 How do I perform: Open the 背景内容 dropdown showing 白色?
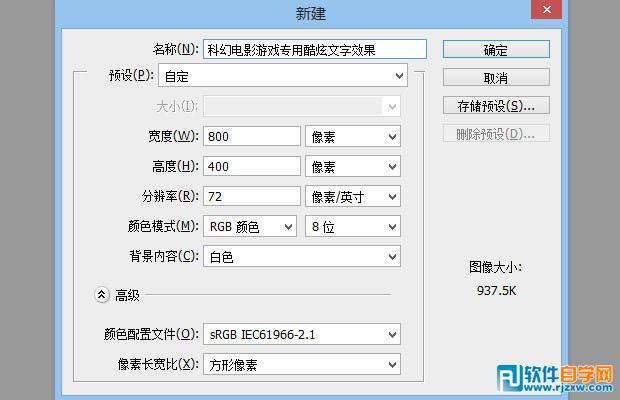pyautogui.click(x=302, y=257)
